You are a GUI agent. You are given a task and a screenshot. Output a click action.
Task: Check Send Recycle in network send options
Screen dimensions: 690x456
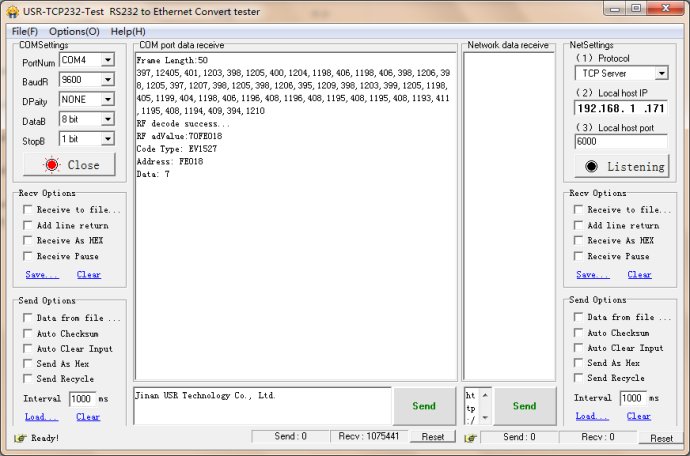pyautogui.click(x=578, y=379)
